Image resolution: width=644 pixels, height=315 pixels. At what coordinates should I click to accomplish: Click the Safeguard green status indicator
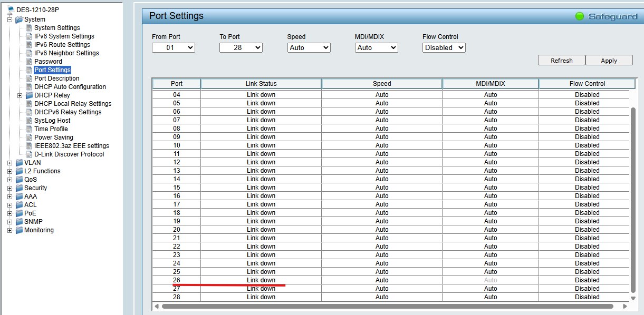pyautogui.click(x=580, y=16)
